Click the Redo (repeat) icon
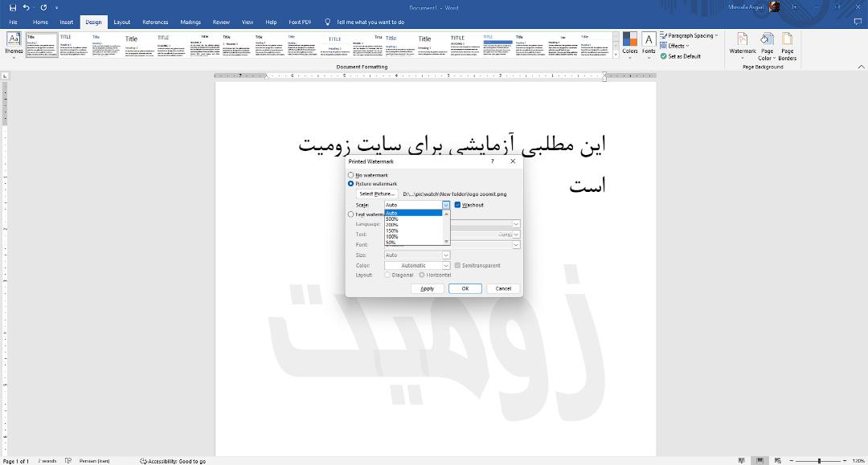Screen dimensions: 868x465 (x=43, y=8)
